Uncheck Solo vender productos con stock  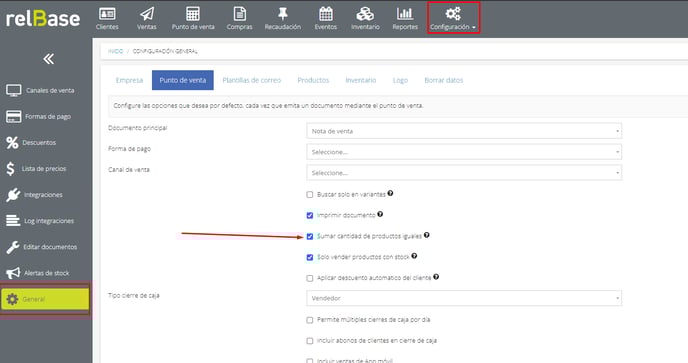[x=310, y=257]
